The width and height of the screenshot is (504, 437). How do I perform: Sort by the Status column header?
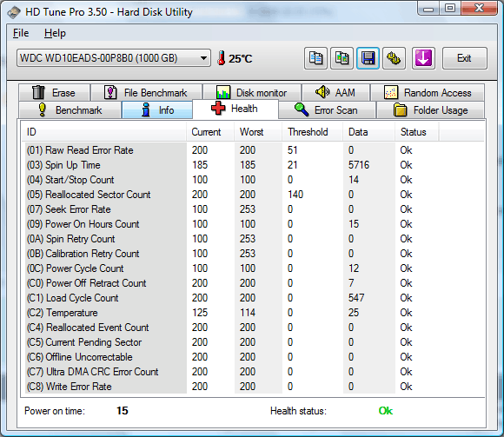[416, 132]
